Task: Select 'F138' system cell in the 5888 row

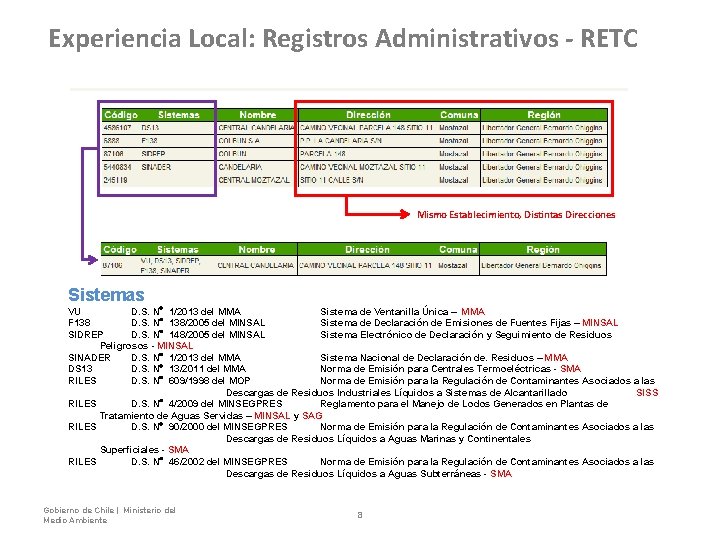Action: coord(149,141)
